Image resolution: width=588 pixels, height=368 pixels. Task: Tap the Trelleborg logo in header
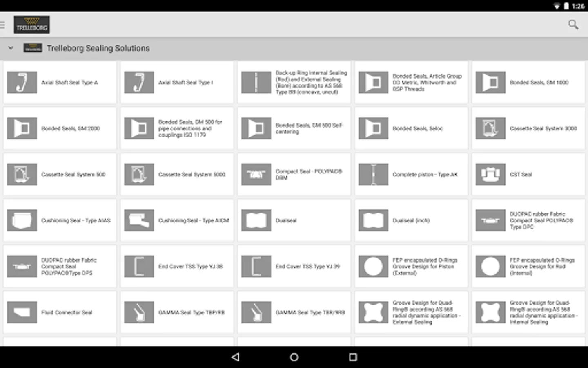click(32, 25)
